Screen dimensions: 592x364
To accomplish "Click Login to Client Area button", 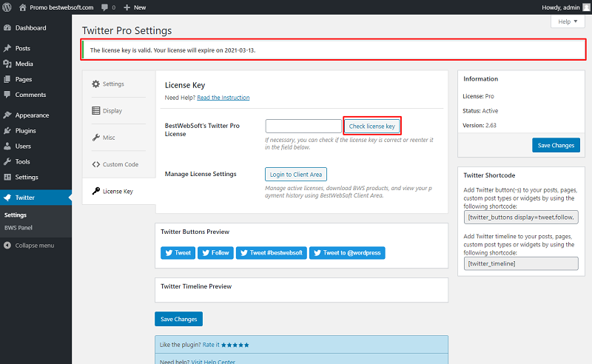I will [x=295, y=175].
